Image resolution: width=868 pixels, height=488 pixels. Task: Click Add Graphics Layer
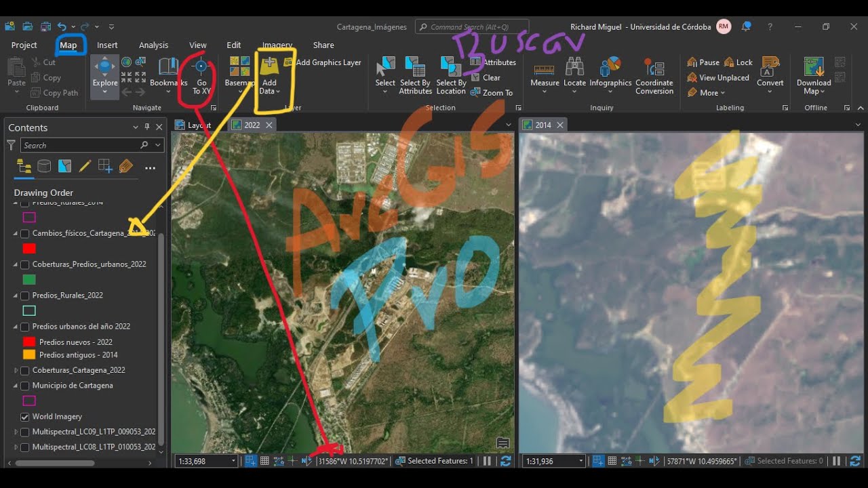pos(322,62)
